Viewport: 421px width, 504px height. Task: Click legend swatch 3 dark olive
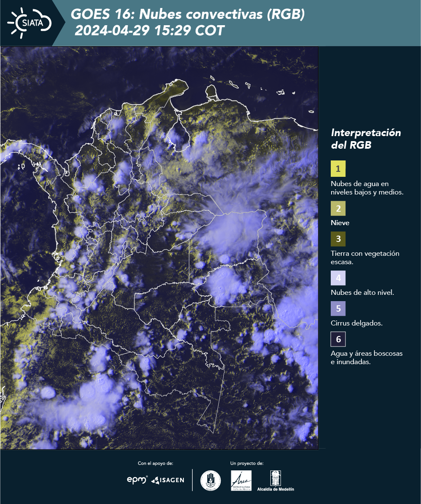pyautogui.click(x=338, y=239)
